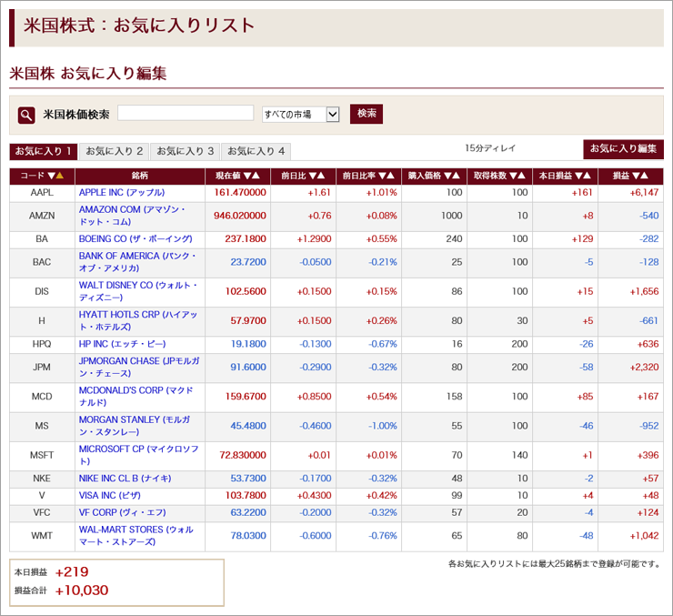Open the MICROSOFT CP link
This screenshot has width=673, height=616.
[x=138, y=455]
